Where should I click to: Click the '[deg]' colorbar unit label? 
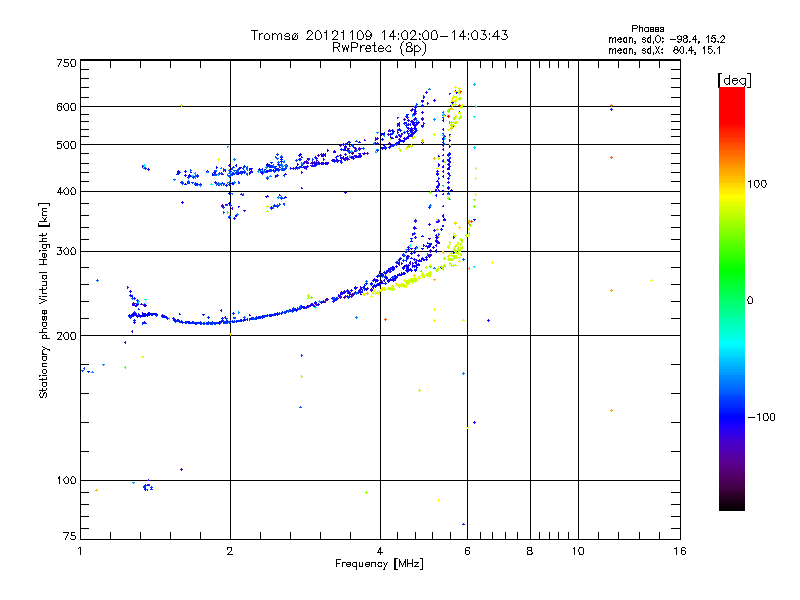734,81
